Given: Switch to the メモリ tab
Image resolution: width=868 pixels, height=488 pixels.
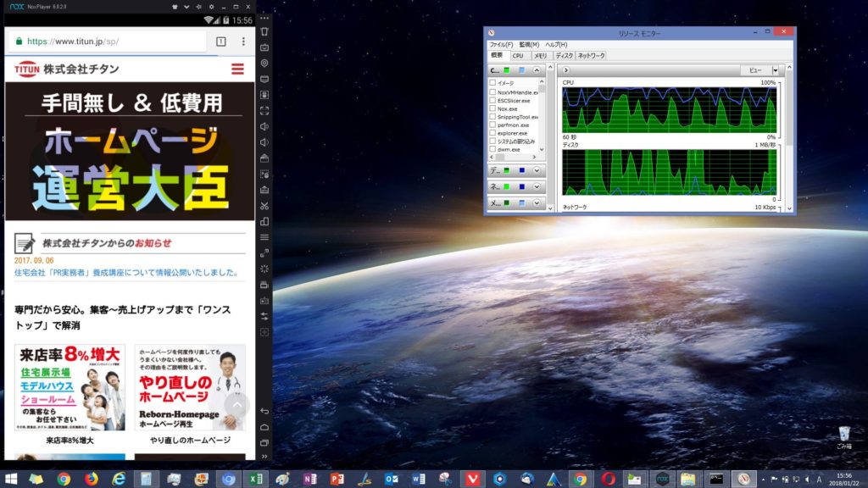Looking at the screenshot, I should (540, 55).
